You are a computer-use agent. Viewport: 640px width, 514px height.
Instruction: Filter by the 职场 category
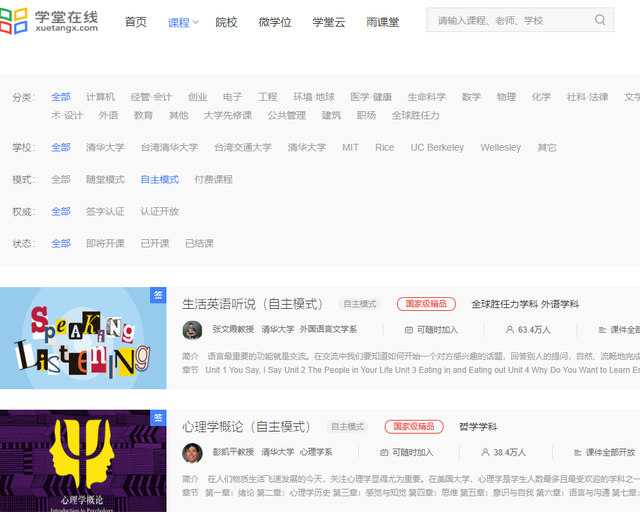[367, 116]
